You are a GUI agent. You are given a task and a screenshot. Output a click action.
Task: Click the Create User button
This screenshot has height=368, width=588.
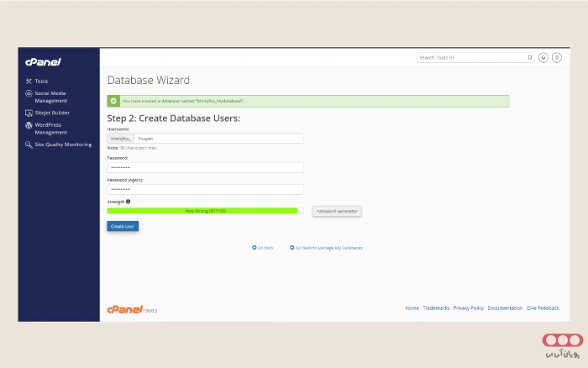click(x=123, y=226)
